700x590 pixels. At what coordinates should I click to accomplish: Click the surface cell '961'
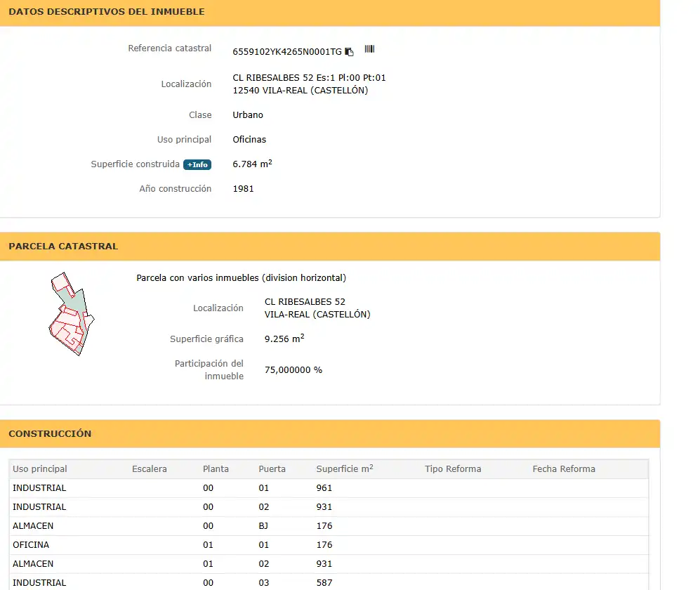pyautogui.click(x=324, y=488)
